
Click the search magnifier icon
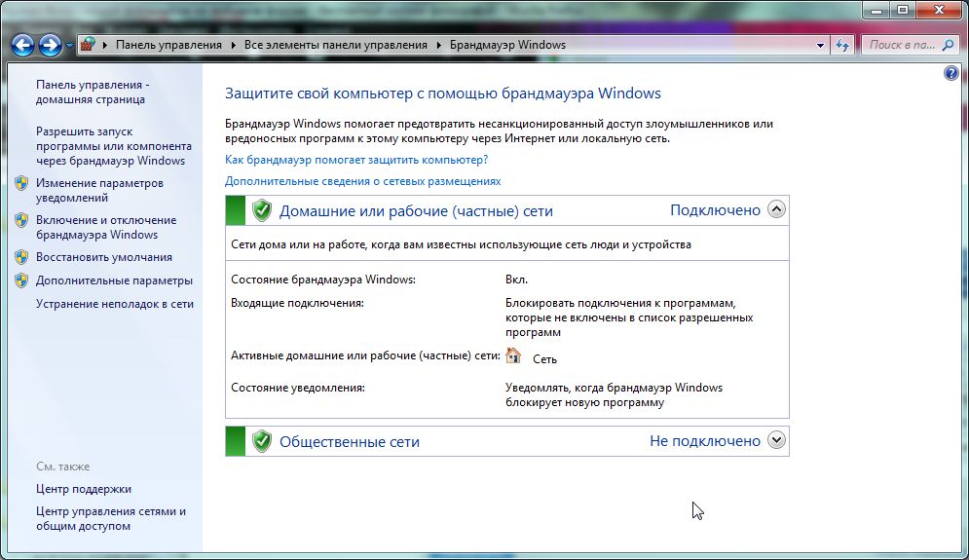point(948,45)
